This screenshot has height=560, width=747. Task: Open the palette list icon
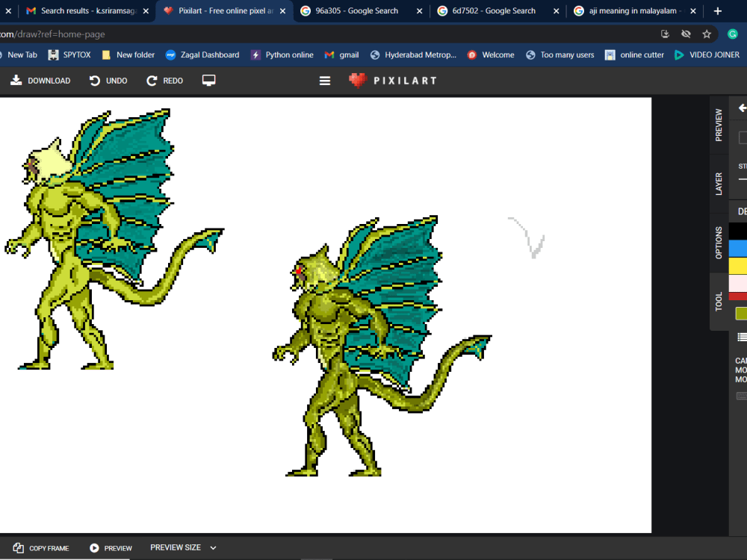742,337
